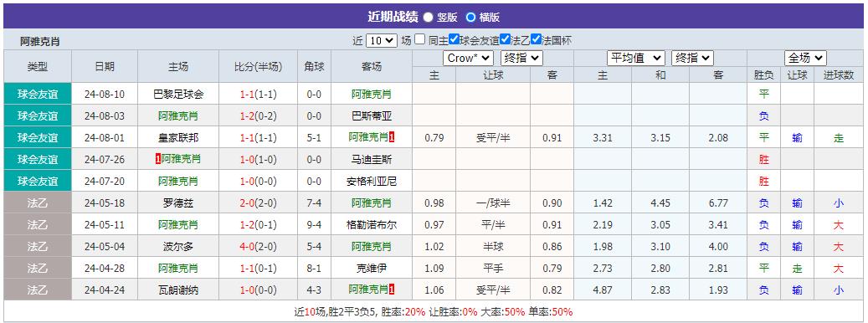Open the Crow* company dropdown
This screenshot has height=323, width=868.
(468, 58)
